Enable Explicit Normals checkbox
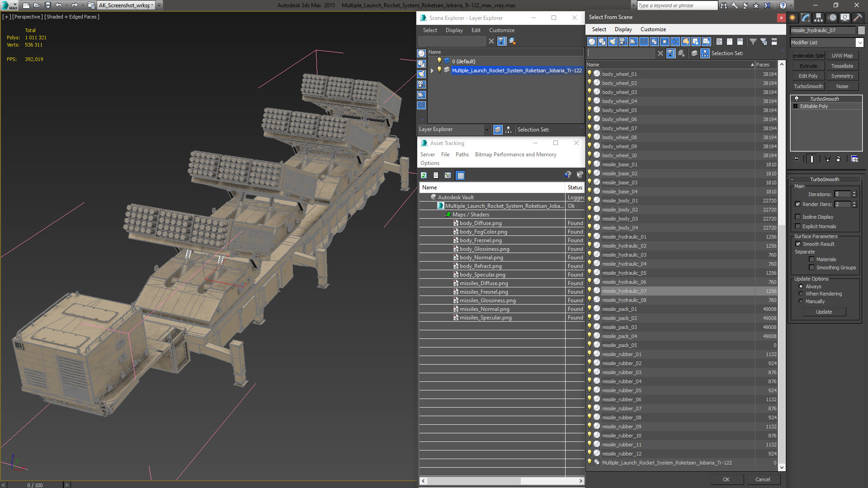The image size is (868, 488). pos(798,226)
